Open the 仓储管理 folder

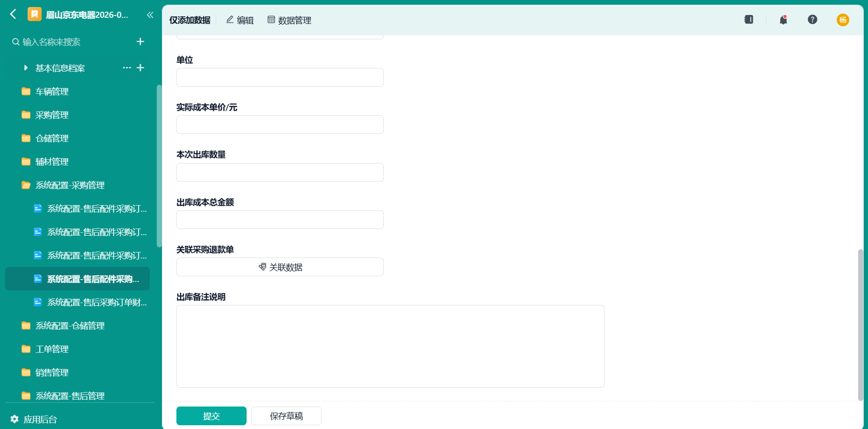click(x=78, y=138)
